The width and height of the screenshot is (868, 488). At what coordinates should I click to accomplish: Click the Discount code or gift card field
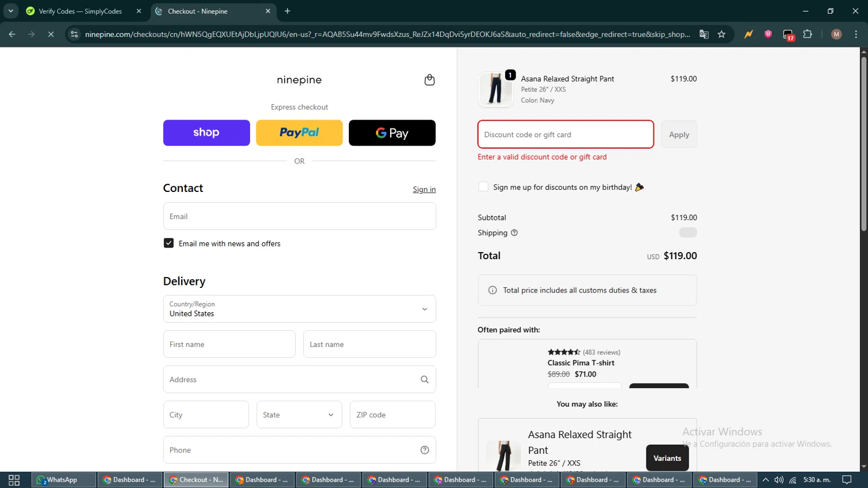point(565,134)
